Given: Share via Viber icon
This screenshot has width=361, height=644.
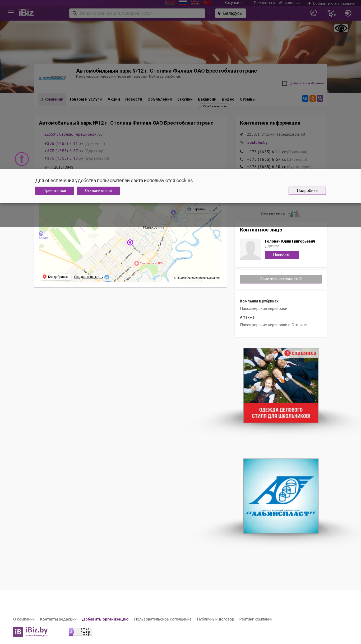Looking at the screenshot, I should coord(320,98).
